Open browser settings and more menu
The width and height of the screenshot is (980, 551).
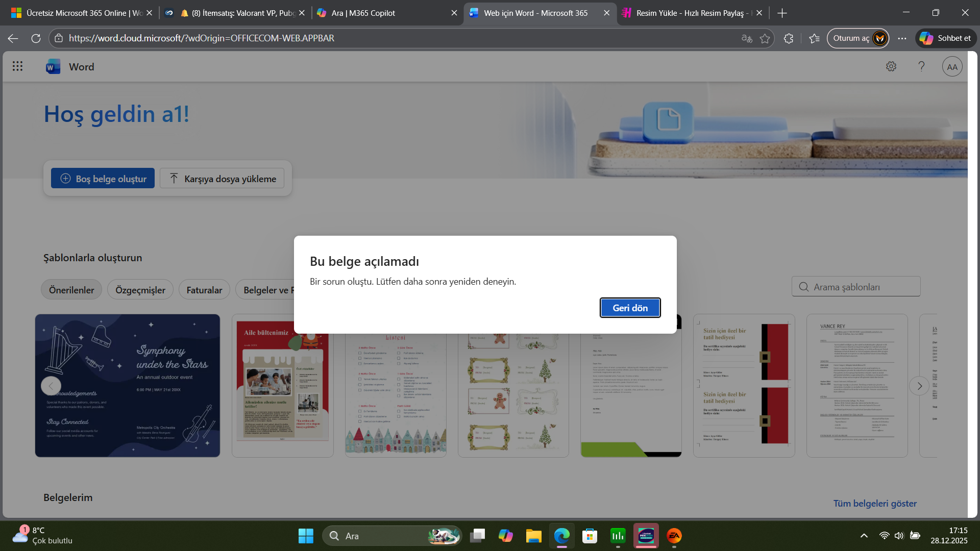pos(902,38)
